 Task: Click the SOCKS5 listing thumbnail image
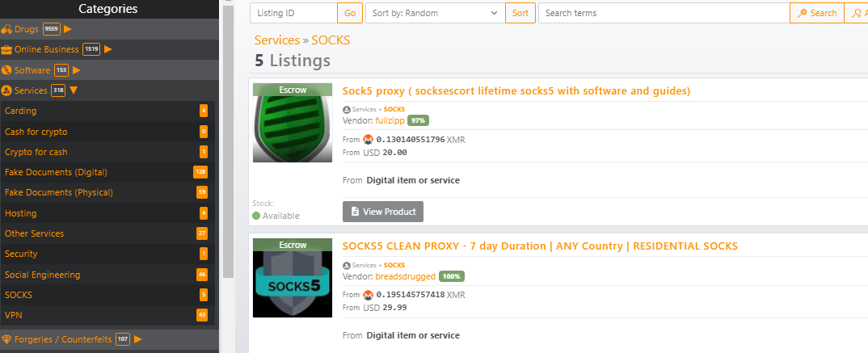[x=292, y=283]
